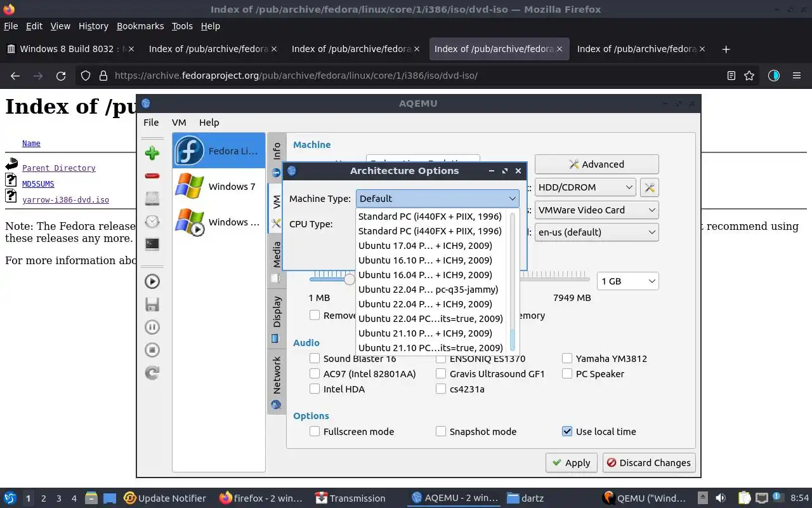
Task: Open the start menu in taskbar
Action: [10, 498]
